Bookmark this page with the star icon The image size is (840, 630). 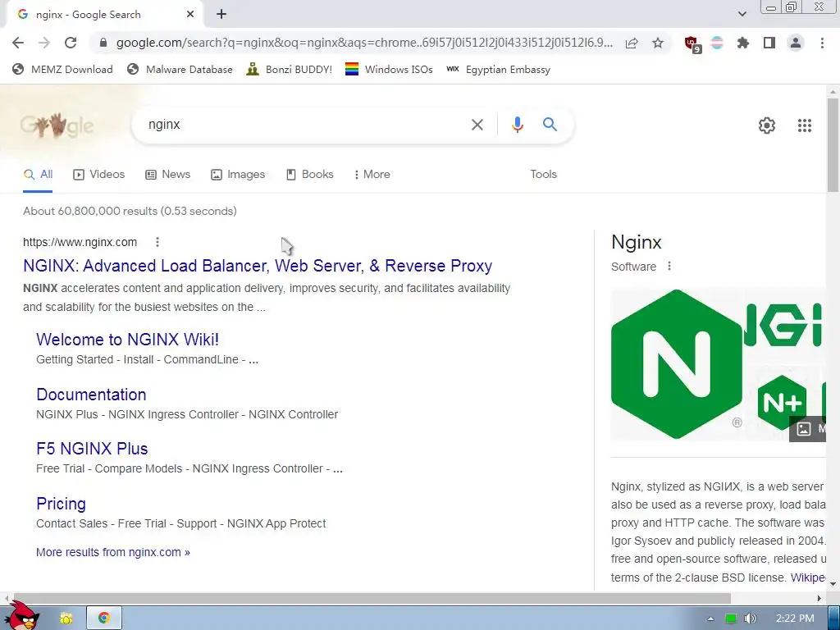(x=658, y=43)
